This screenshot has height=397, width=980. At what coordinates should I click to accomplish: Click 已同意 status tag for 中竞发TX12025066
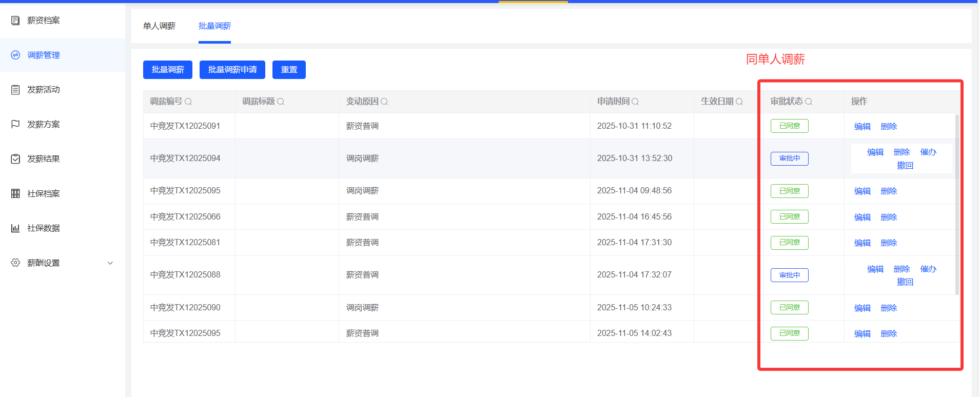pos(789,217)
